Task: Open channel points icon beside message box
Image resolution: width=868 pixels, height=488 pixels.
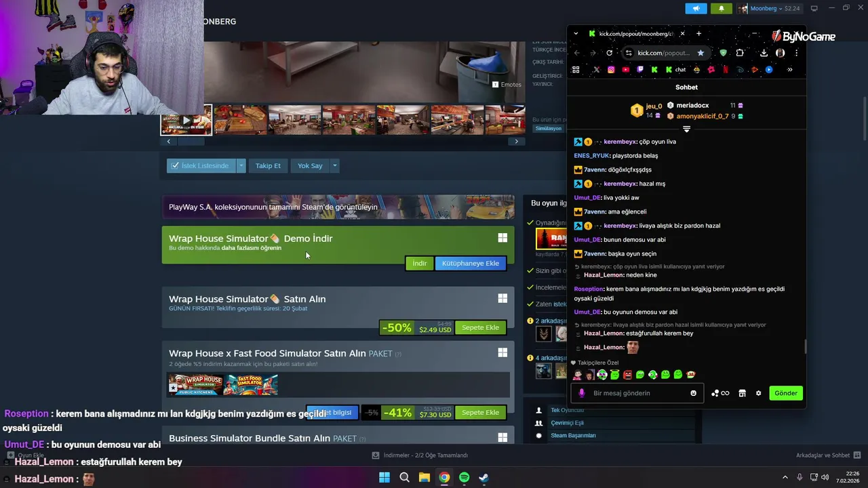Action: [720, 393]
